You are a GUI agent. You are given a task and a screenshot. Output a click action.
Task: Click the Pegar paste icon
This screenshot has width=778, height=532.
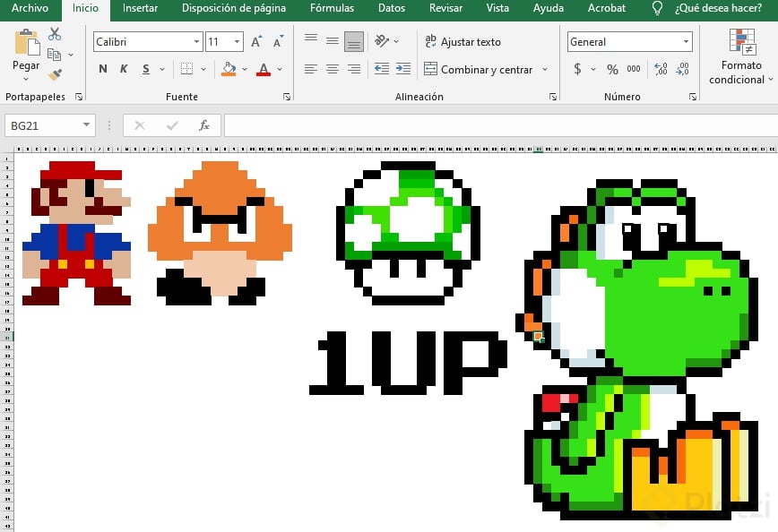27,42
